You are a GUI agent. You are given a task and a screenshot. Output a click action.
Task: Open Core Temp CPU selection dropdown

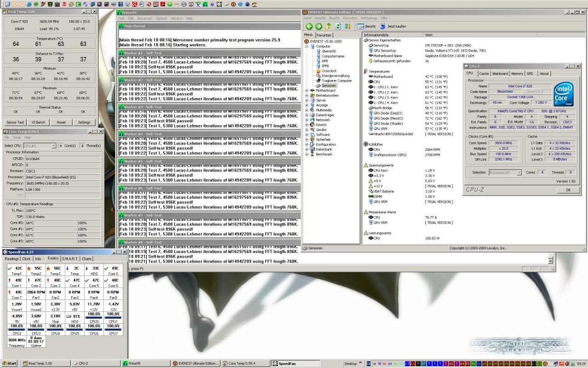tap(54, 146)
